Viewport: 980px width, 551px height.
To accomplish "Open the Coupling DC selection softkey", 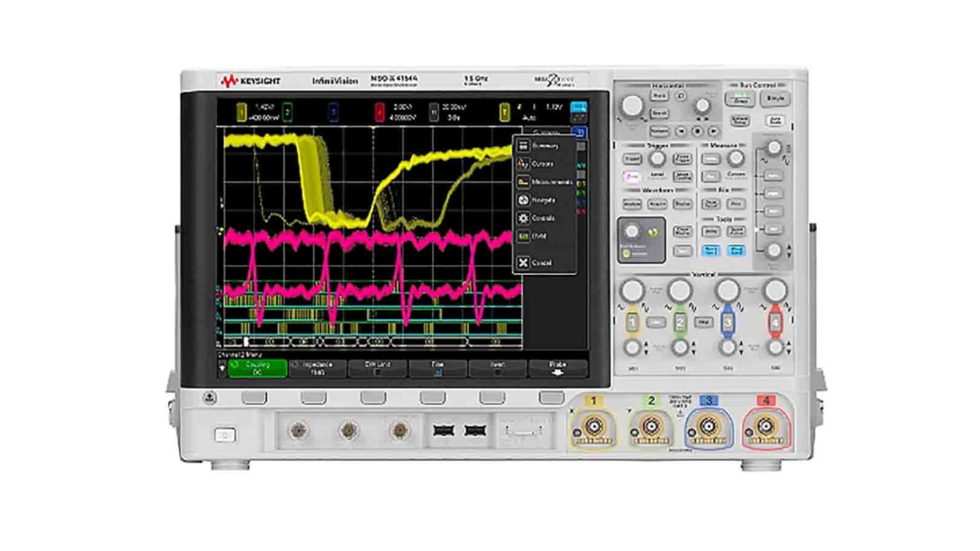I will pyautogui.click(x=259, y=369).
